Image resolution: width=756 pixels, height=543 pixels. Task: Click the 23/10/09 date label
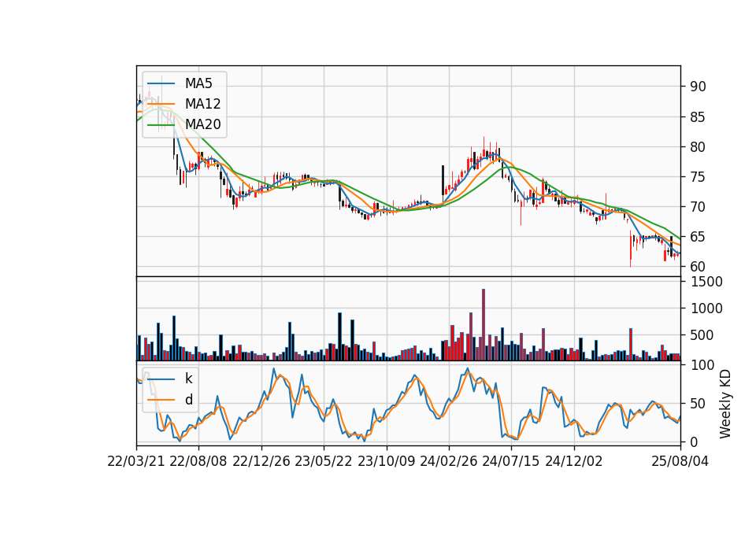tap(386, 461)
